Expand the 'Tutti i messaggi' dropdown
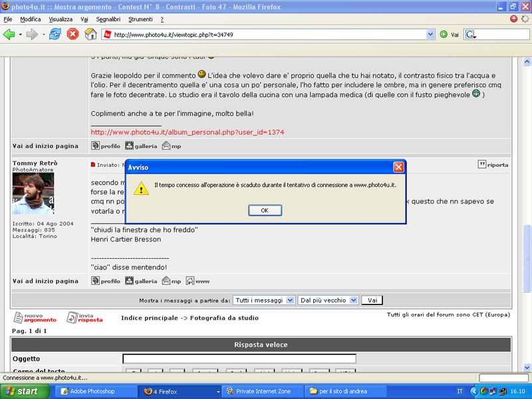 click(263, 300)
